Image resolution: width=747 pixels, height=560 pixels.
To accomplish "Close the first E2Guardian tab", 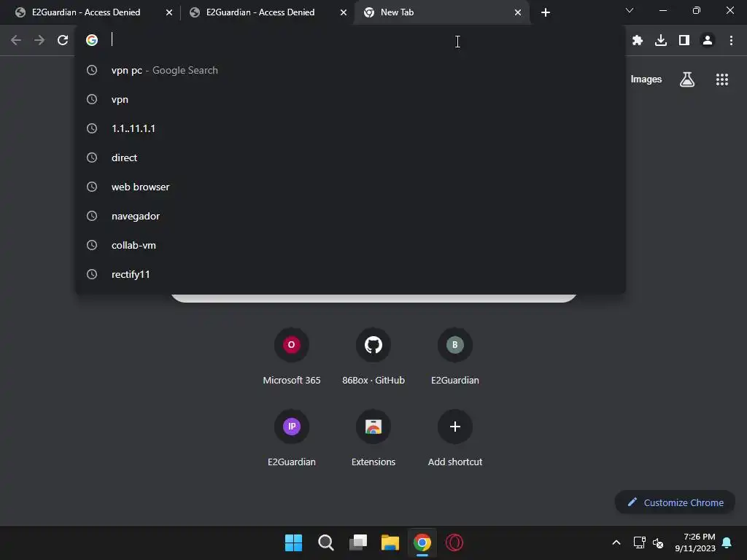I will click(x=169, y=12).
